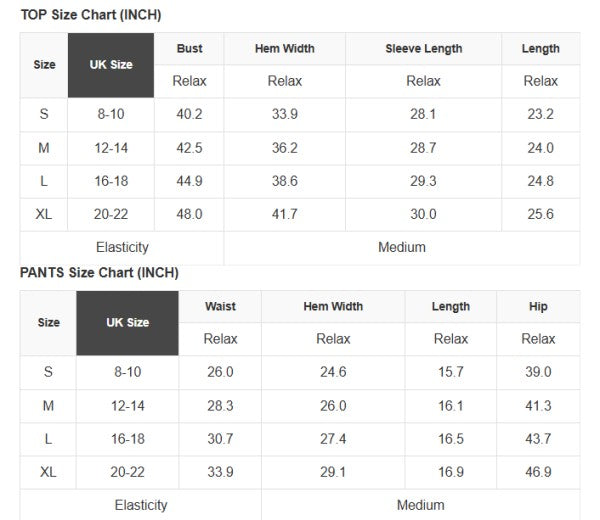This screenshot has width=600, height=520.
Task: Click the dark UK Size header in TOP chart
Action: coord(111,65)
